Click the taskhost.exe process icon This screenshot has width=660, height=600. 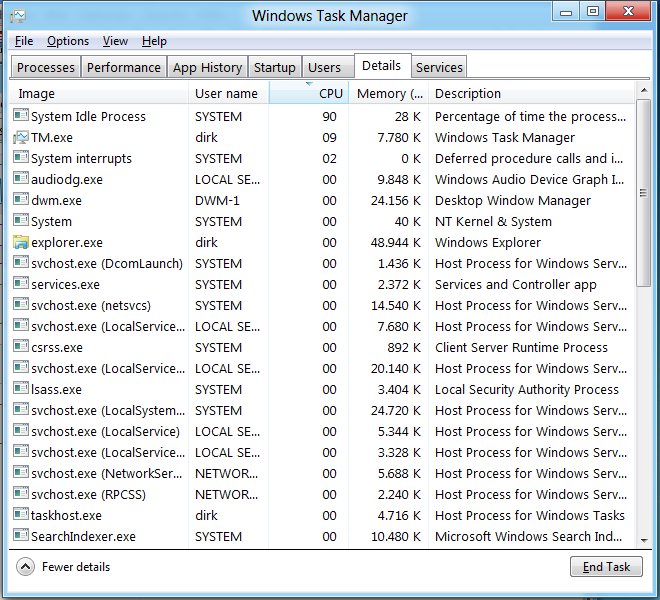21,515
